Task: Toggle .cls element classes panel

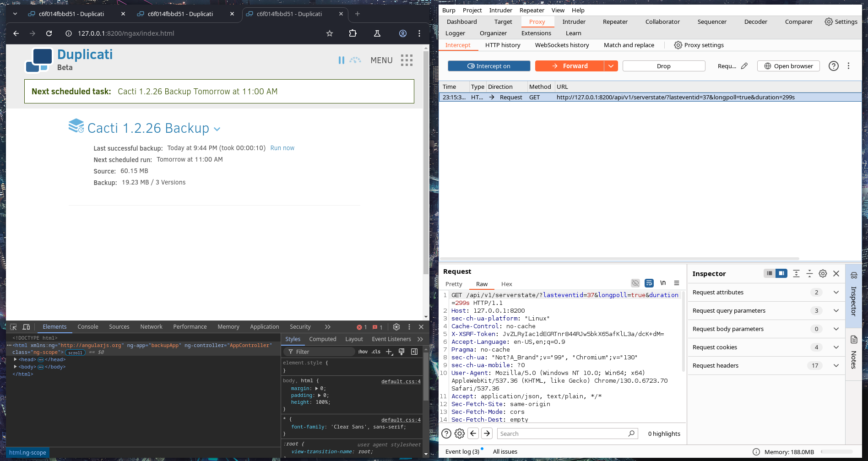Action: point(376,352)
